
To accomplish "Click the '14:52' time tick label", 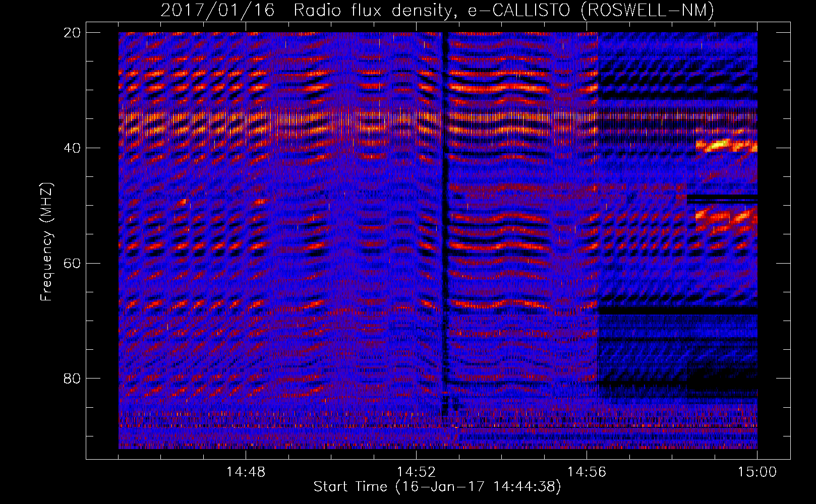I will [x=416, y=472].
